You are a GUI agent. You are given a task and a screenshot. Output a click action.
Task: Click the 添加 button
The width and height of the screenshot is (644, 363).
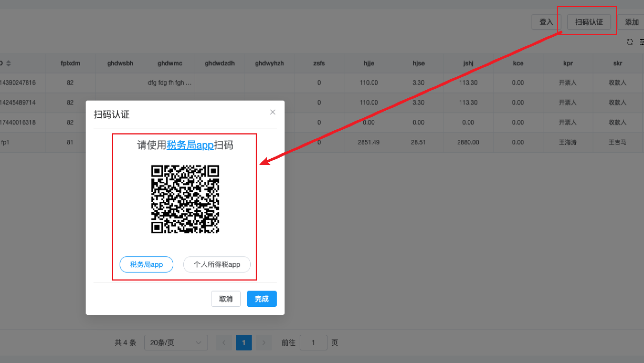click(x=631, y=22)
